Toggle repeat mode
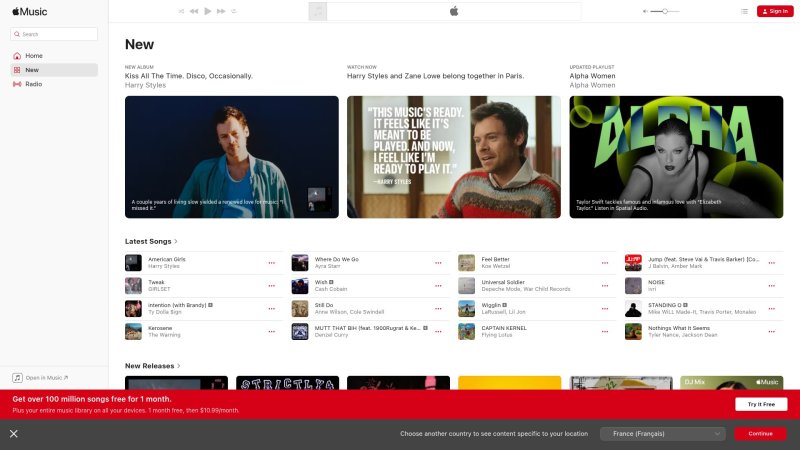Screen dimensions: 800x450 pos(234,11)
